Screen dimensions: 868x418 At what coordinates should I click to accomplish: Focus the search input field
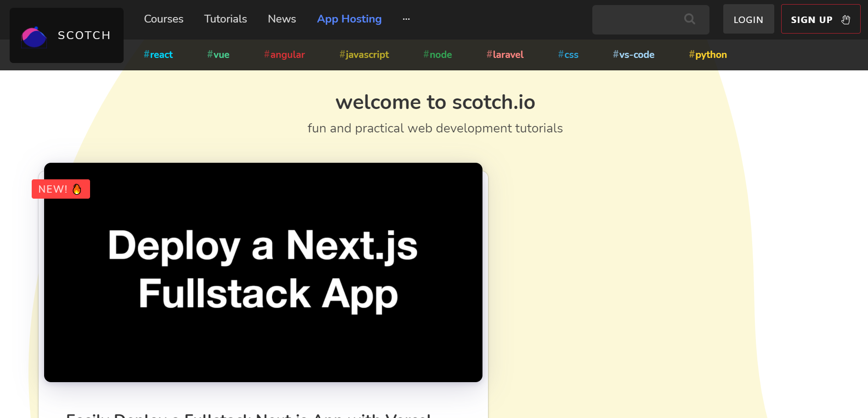(x=651, y=19)
